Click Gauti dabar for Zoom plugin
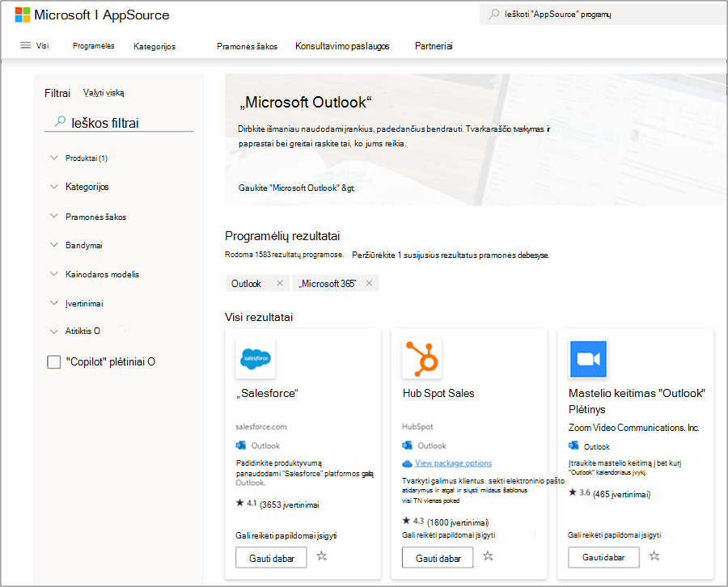Viewport: 728px width, 587px height. click(x=603, y=557)
